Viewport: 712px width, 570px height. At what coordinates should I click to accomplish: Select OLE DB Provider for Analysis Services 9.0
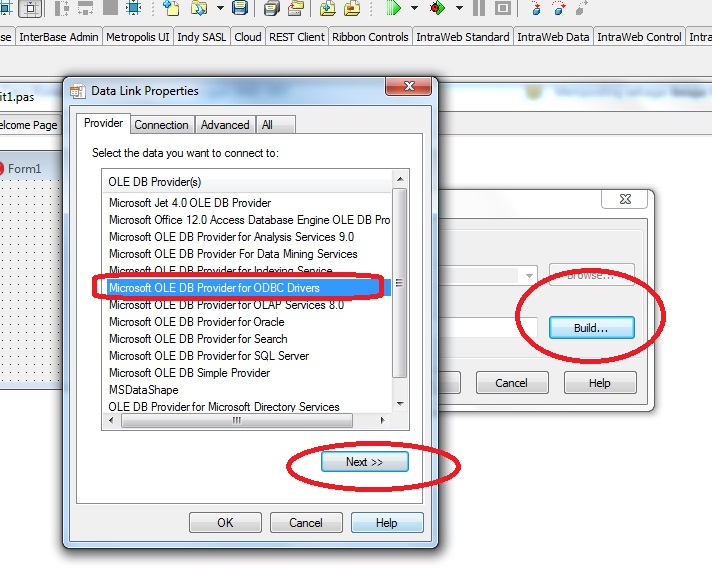[x=231, y=237]
